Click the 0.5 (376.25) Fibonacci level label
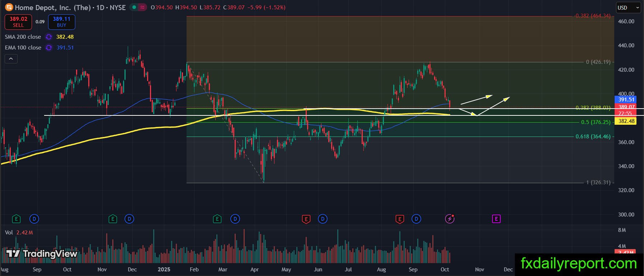 [x=596, y=122]
